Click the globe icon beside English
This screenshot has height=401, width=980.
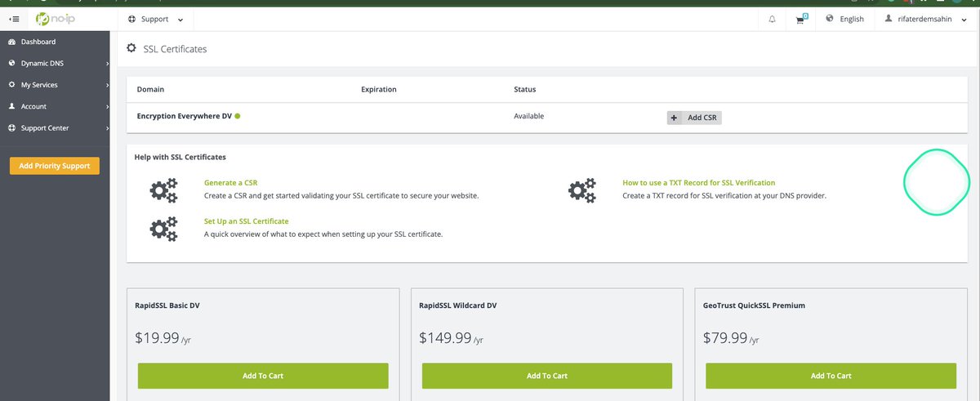(830, 18)
